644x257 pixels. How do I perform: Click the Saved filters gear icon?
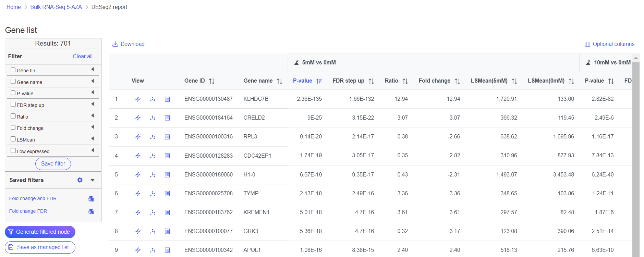tap(80, 180)
